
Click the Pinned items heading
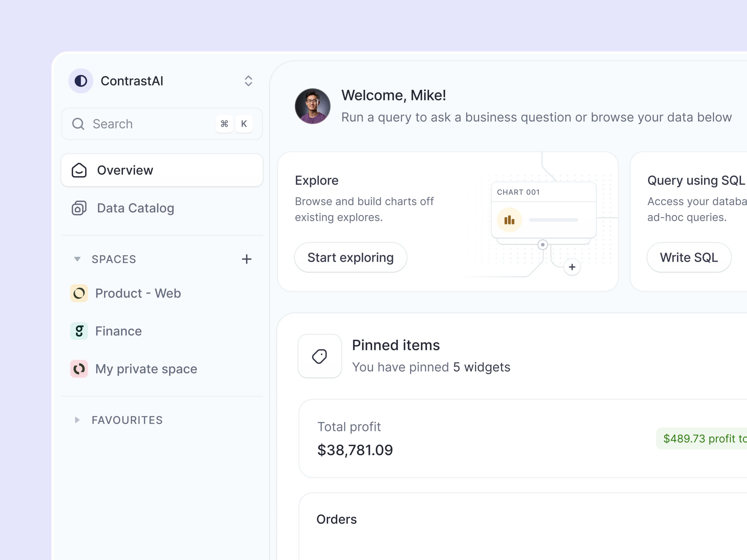(396, 345)
